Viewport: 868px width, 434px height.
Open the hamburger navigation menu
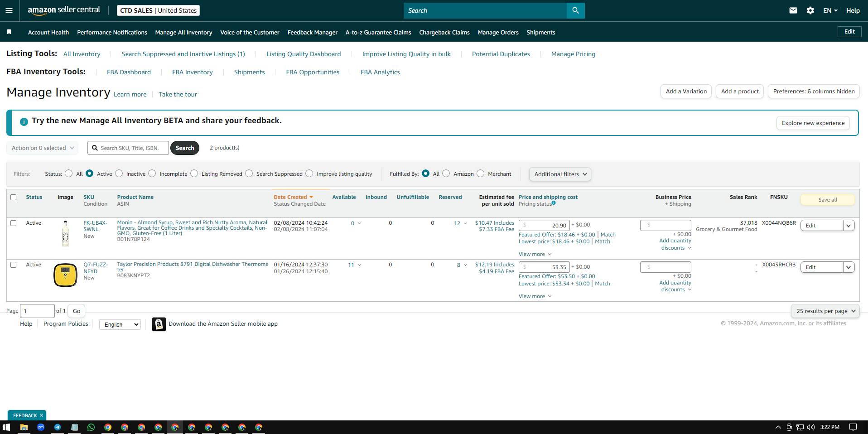click(9, 10)
